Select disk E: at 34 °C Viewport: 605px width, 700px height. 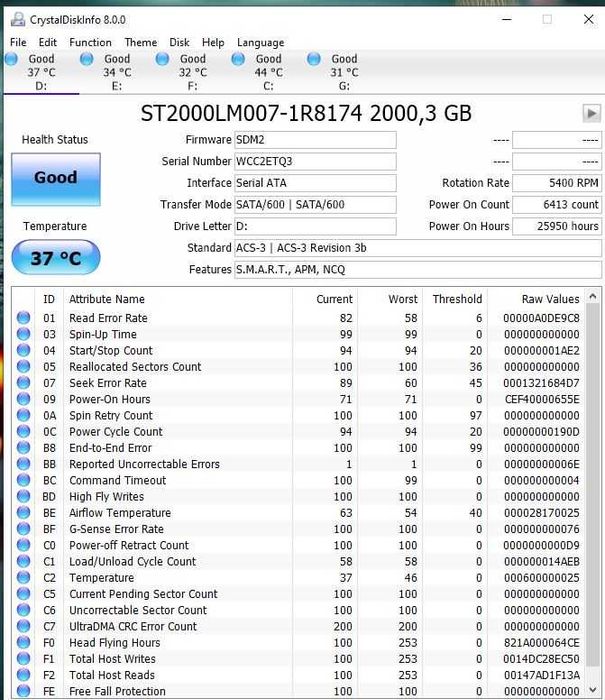[x=117, y=72]
